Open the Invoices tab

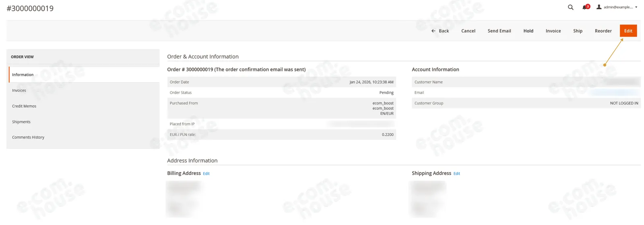click(83, 90)
